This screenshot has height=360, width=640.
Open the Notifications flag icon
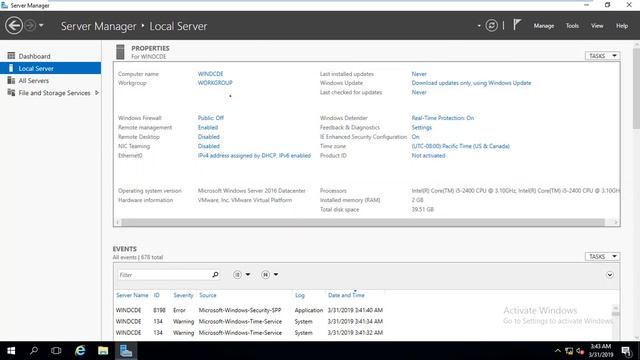point(517,25)
